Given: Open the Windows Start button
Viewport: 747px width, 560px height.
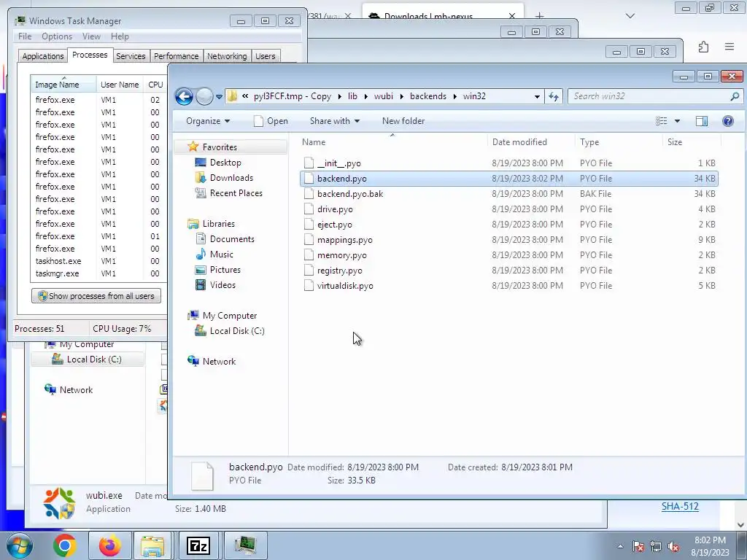Looking at the screenshot, I should click(20, 545).
